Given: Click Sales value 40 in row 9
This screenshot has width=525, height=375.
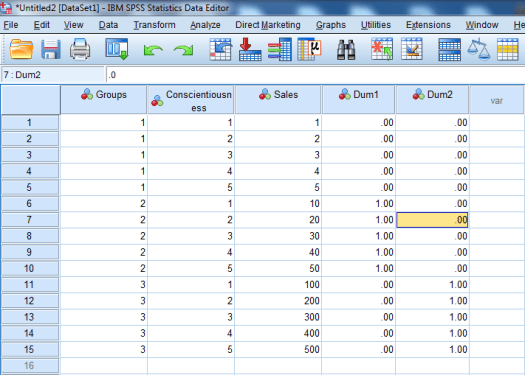Looking at the screenshot, I should 278,252.
